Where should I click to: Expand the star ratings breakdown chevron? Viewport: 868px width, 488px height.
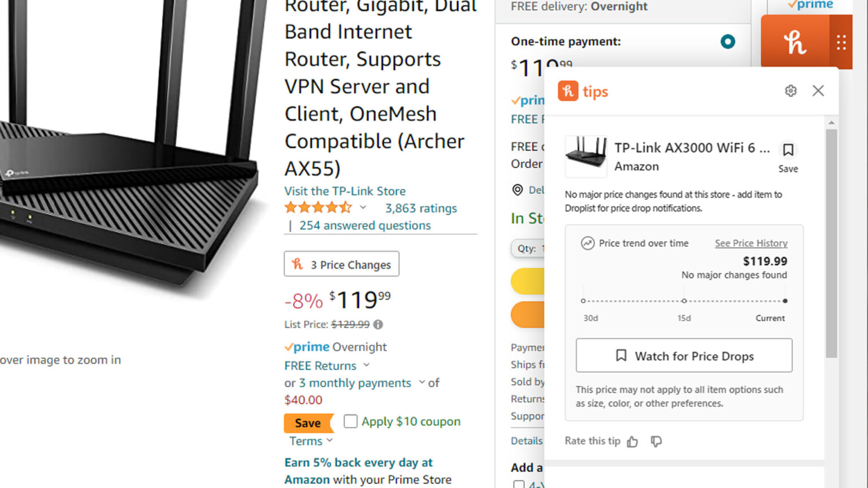363,208
